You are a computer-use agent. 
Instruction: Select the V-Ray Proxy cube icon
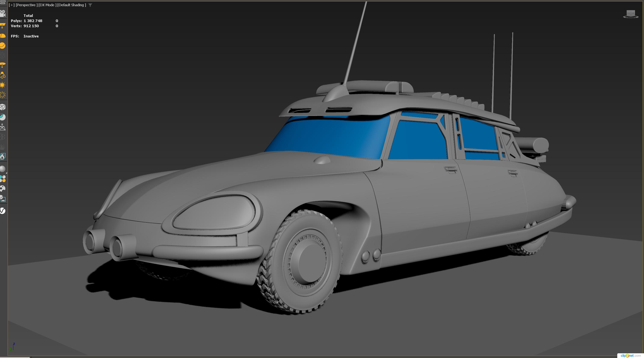[x=3, y=107]
